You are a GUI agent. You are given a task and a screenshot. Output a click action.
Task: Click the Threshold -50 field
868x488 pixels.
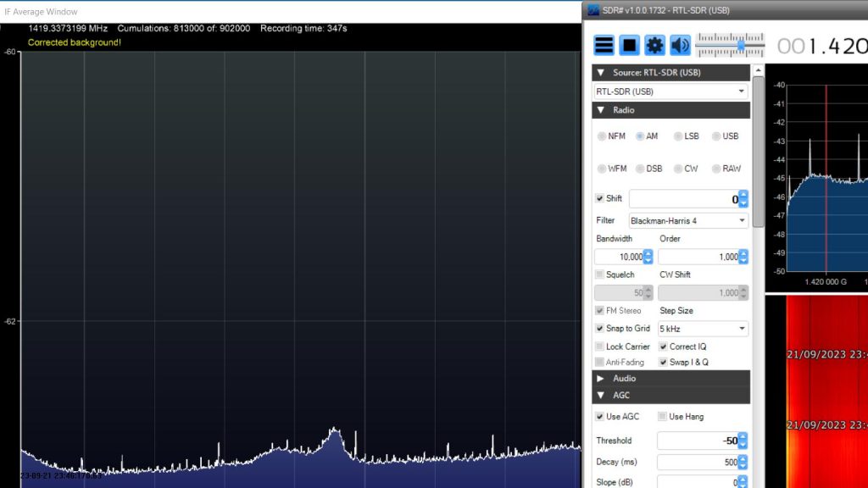698,441
